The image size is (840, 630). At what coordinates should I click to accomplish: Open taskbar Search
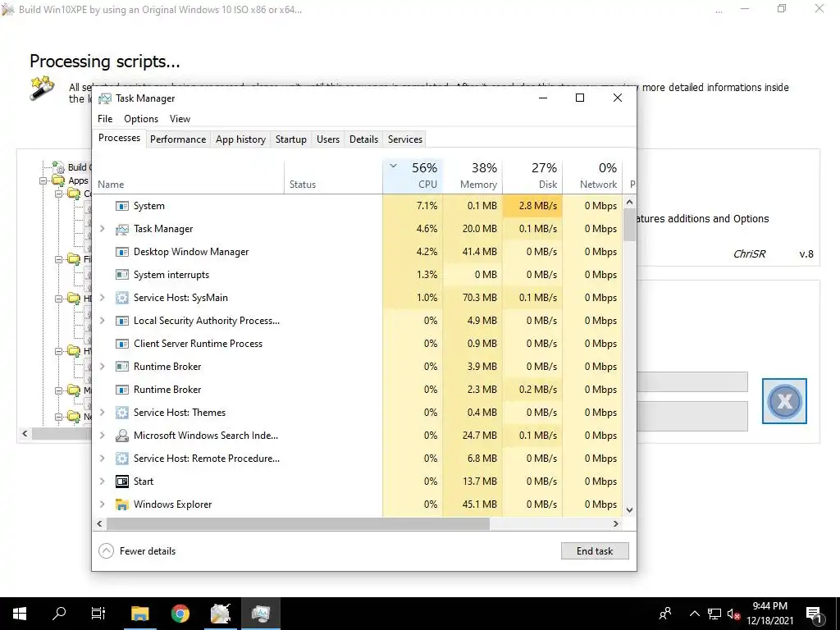(x=59, y=614)
